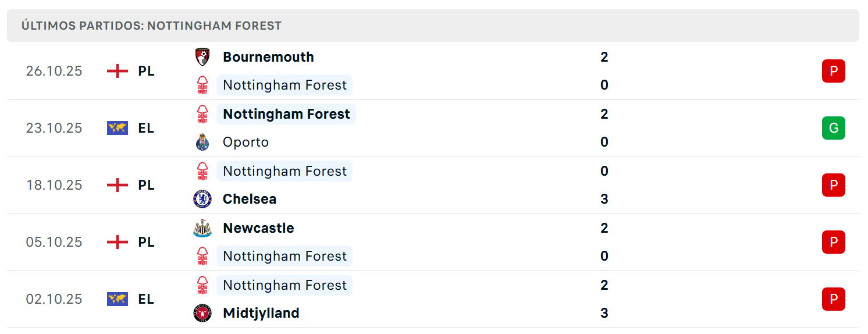
Task: Click the PL league label on 05.10.25
Action: (x=146, y=242)
